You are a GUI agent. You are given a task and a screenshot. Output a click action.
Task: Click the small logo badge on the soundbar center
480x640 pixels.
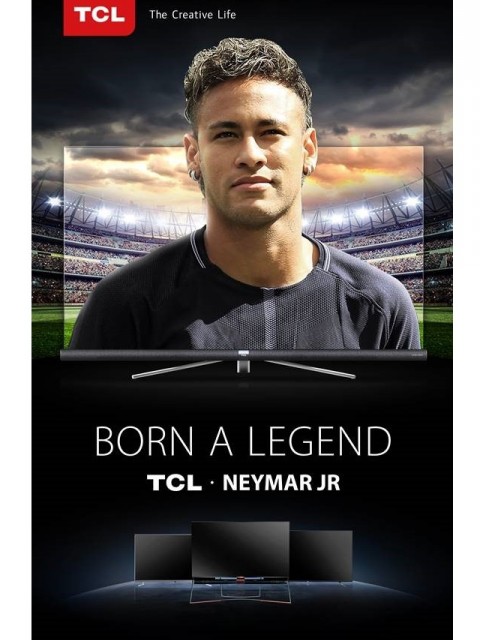(x=242, y=352)
